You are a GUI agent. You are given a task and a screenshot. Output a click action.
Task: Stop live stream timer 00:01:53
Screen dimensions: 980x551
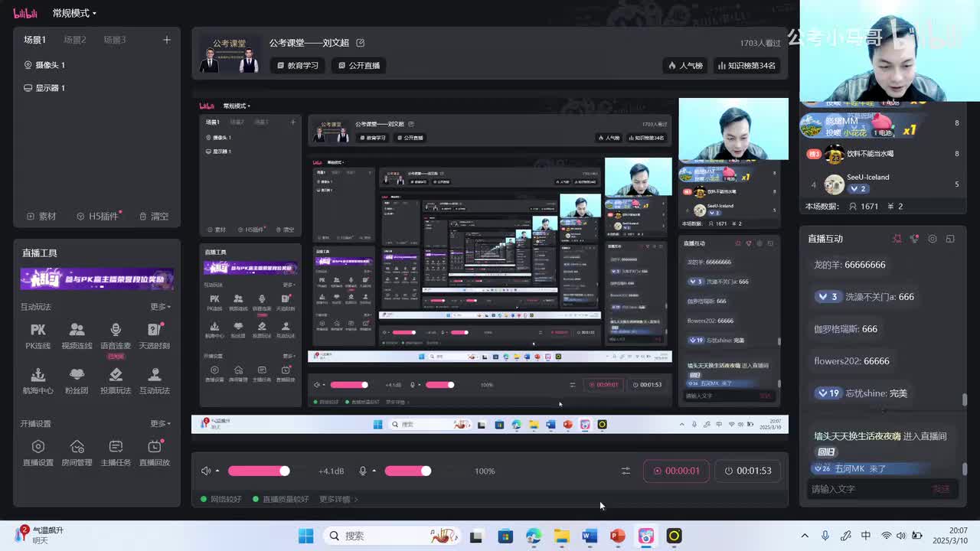(747, 471)
